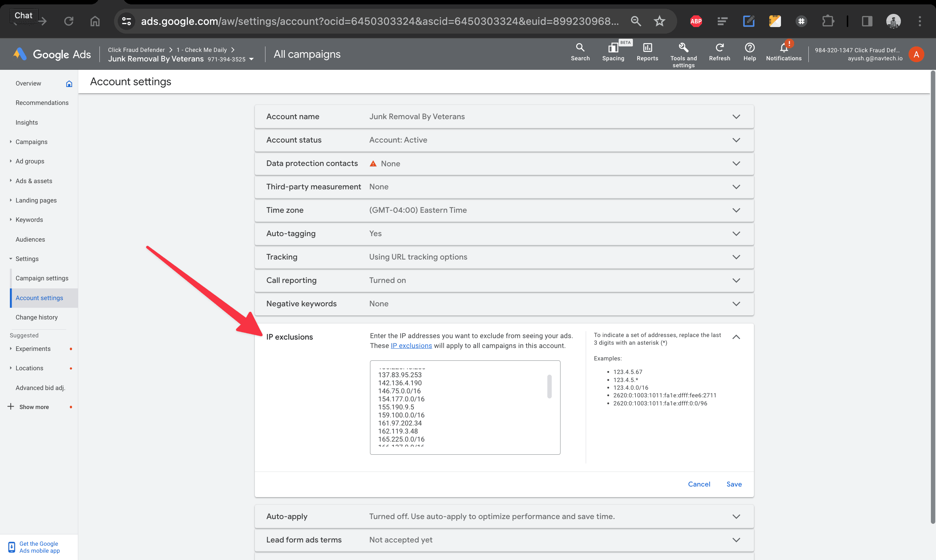This screenshot has height=560, width=936.
Task: Open the Reports icon
Action: [x=647, y=48]
